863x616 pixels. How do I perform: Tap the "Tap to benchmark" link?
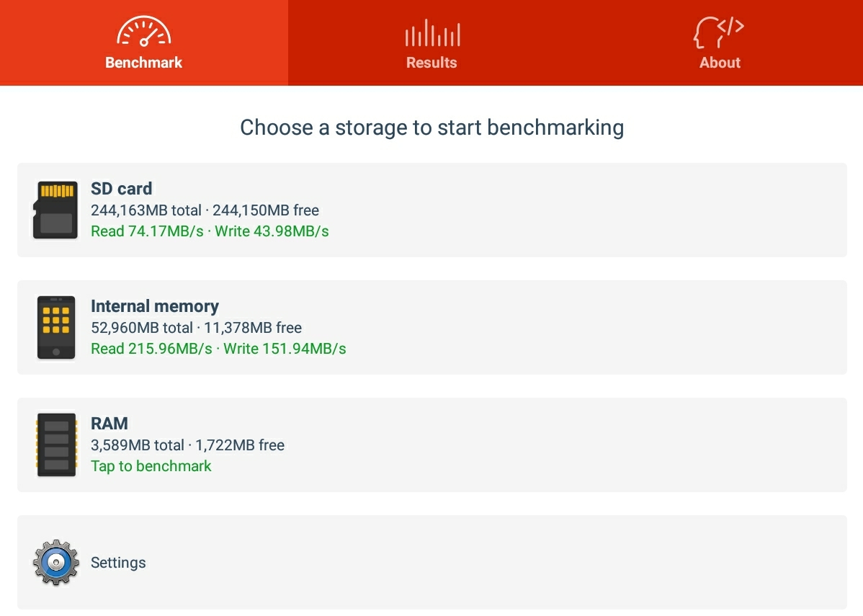[x=151, y=466]
